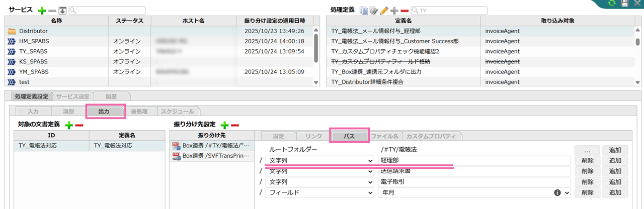Open the フィールド type dropdown
The width and height of the screenshot is (644, 209).
pos(321,192)
